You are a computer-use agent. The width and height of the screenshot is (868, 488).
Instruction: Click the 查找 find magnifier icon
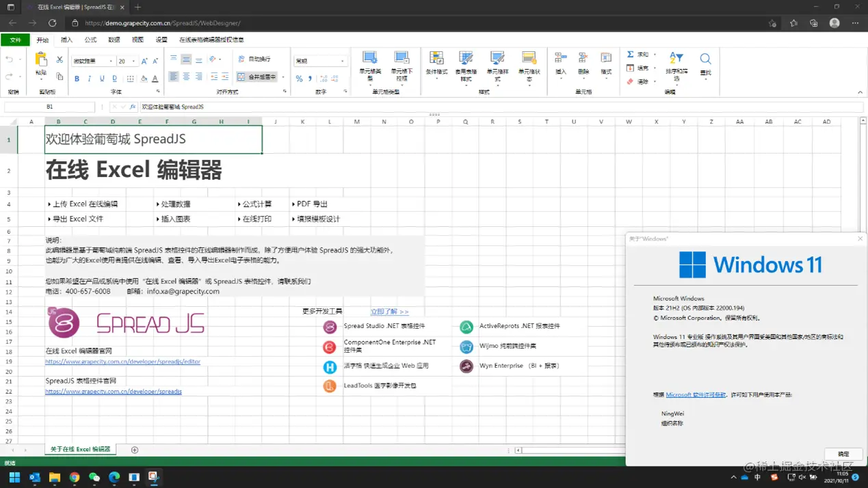point(705,59)
